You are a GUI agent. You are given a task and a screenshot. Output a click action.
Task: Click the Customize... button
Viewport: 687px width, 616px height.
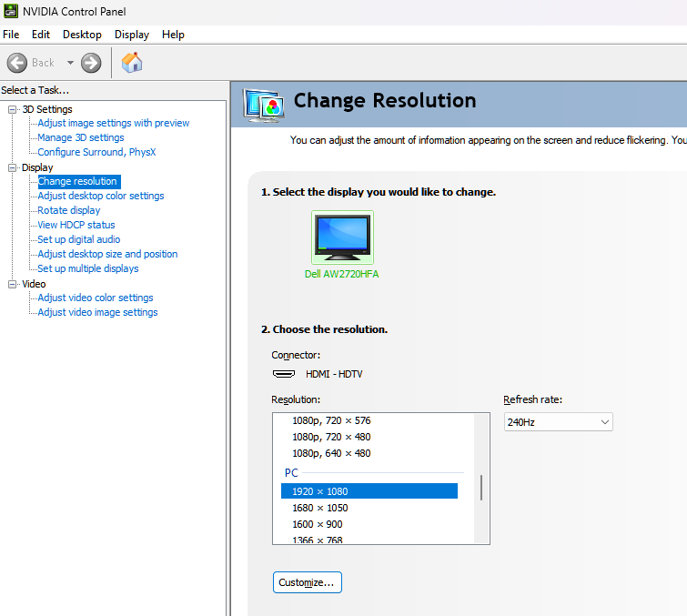[x=308, y=582]
